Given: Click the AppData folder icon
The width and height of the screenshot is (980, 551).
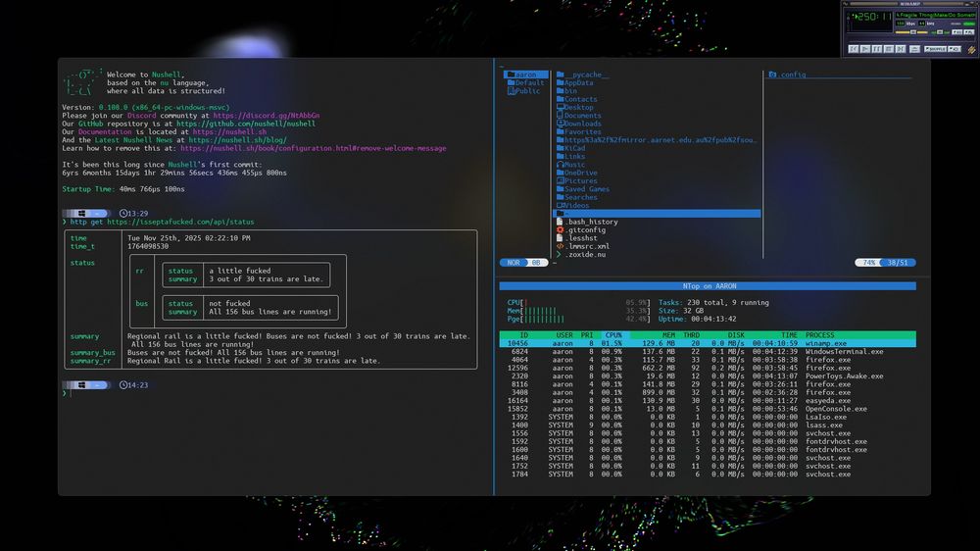Looking at the screenshot, I should click(560, 82).
